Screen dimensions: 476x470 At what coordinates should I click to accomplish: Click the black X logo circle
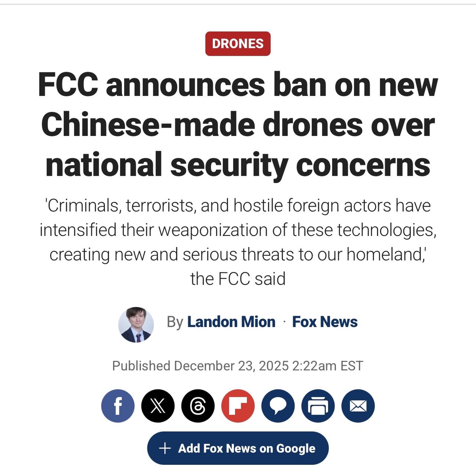pyautogui.click(x=158, y=405)
